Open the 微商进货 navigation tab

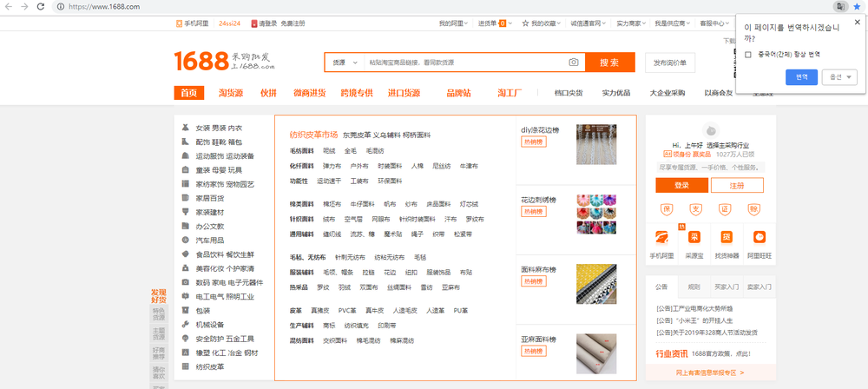310,93
